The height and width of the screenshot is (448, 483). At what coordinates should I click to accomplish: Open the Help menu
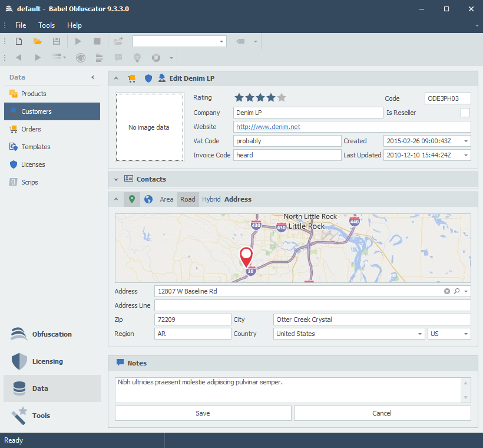75,25
